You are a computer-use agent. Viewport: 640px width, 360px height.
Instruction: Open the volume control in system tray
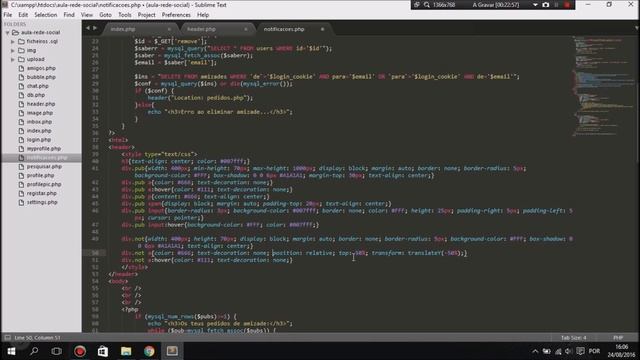click(568, 351)
